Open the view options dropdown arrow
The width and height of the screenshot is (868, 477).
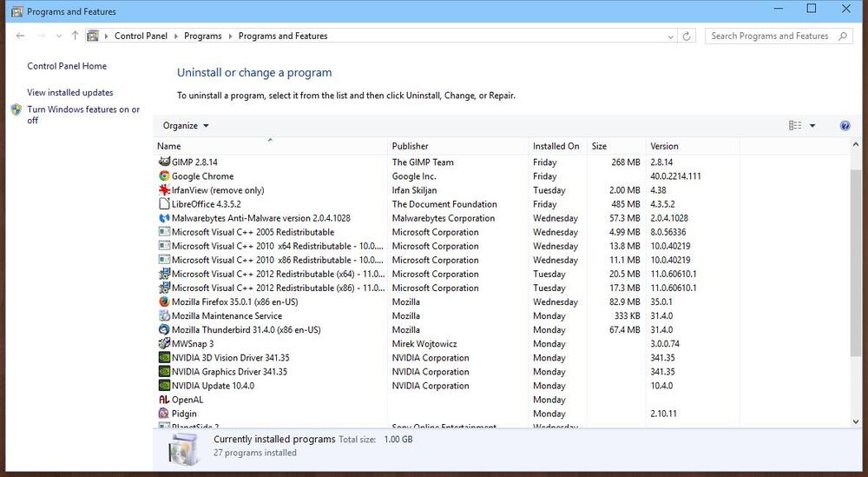coord(812,126)
